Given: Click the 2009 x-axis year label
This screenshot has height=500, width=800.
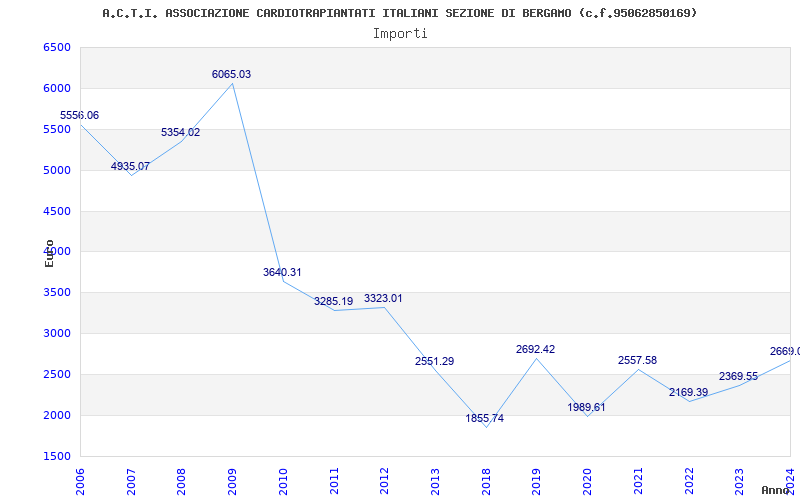Looking at the screenshot, I should pyautogui.click(x=232, y=481).
